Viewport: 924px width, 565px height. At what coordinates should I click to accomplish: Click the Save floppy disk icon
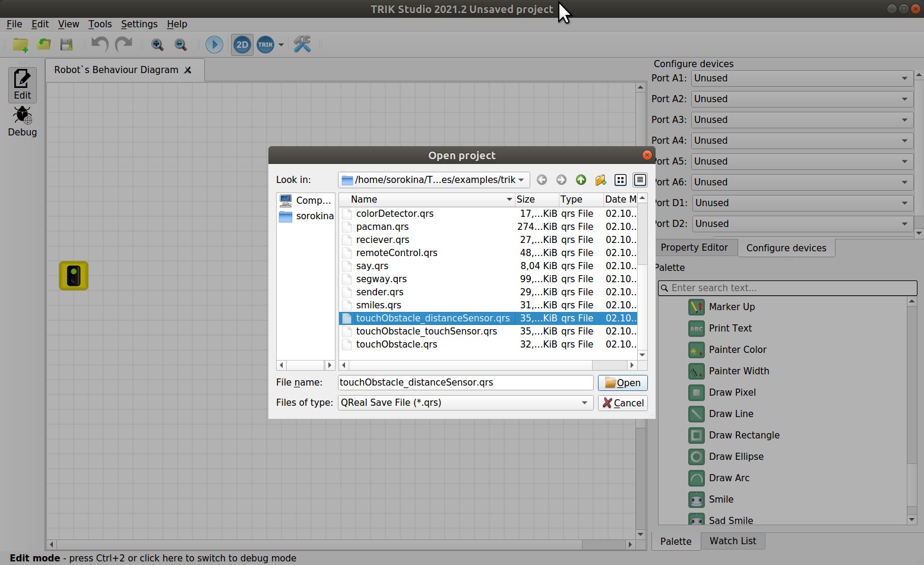coord(67,45)
